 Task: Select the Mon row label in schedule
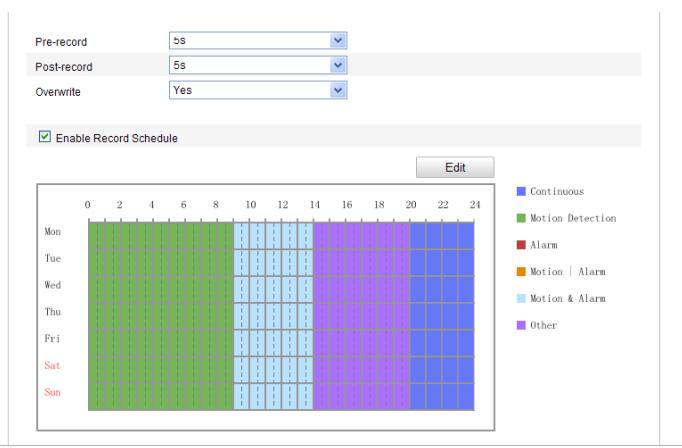(53, 232)
